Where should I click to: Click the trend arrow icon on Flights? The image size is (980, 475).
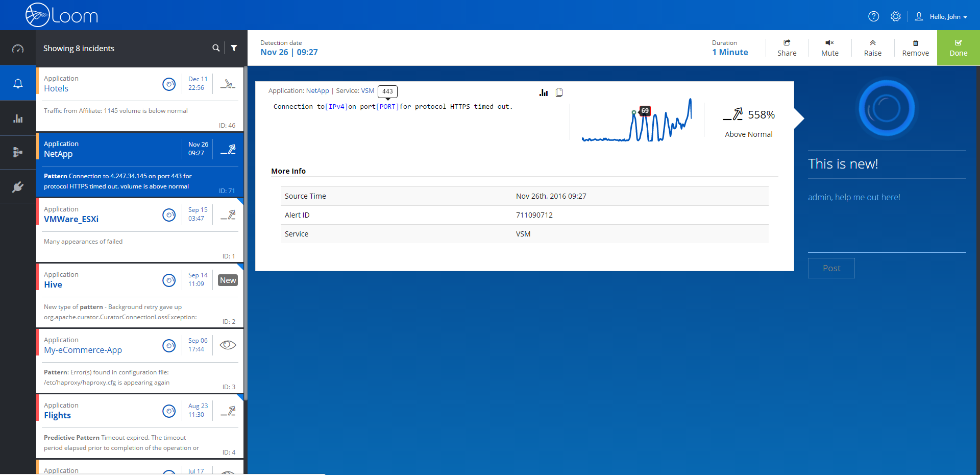(x=228, y=411)
